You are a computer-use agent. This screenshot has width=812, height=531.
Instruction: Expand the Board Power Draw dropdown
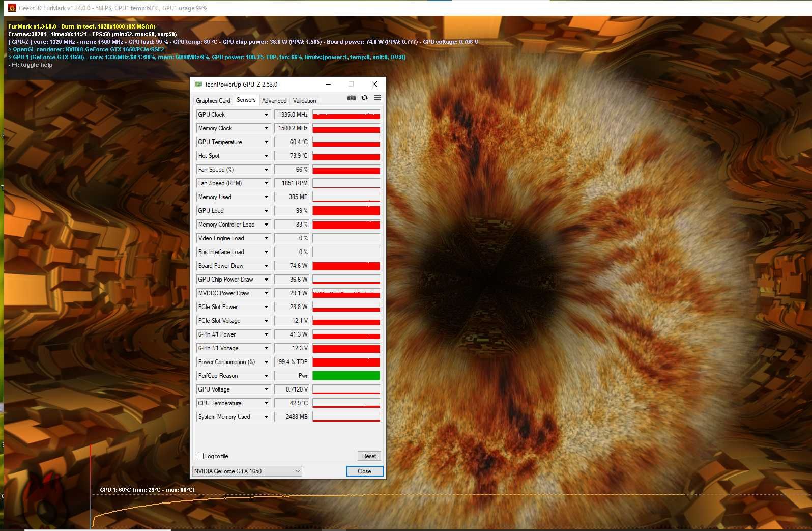[266, 266]
